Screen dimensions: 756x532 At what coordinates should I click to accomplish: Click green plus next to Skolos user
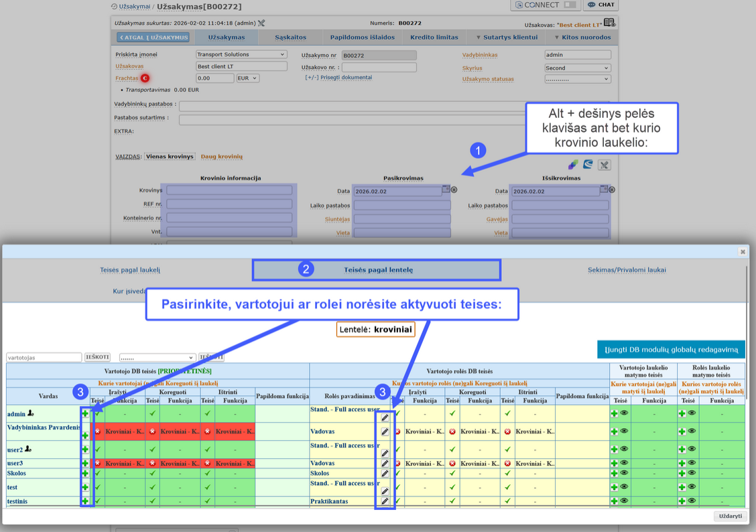85,473
